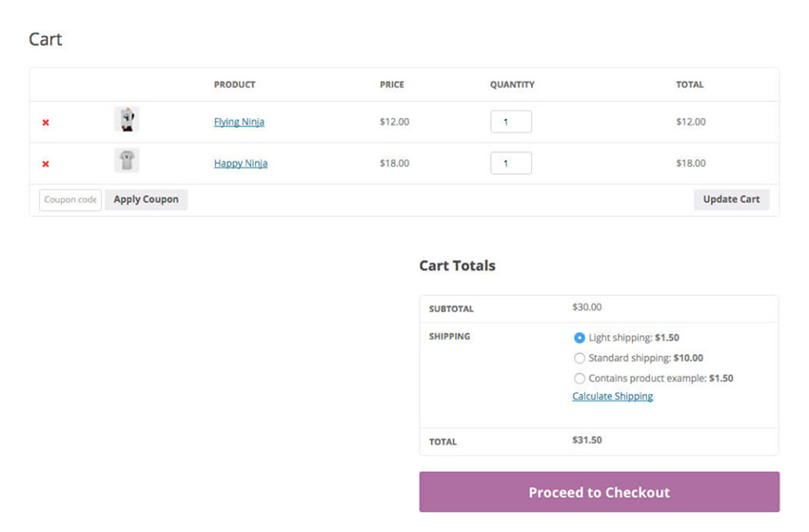Screen dimensions: 809x532
Task: Focus the Happy Ninja quantity field
Action: (x=511, y=163)
